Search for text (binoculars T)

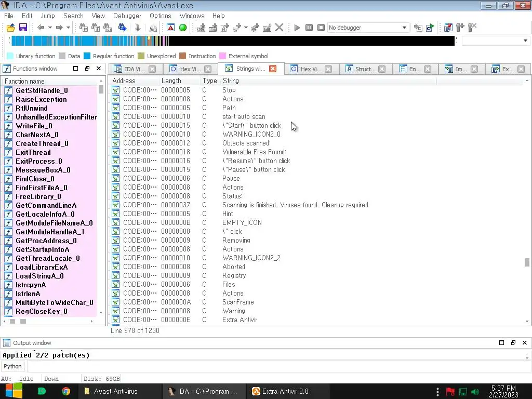96,28
